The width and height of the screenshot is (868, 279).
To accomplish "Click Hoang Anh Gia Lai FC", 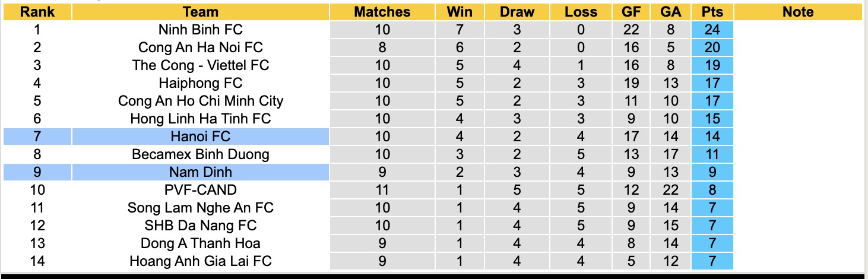I will tap(201, 261).
